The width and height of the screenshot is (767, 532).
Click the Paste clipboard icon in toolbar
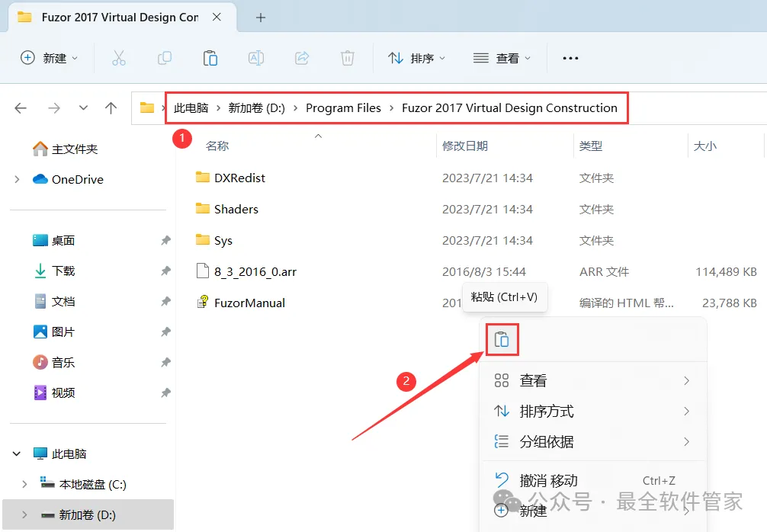(210, 58)
